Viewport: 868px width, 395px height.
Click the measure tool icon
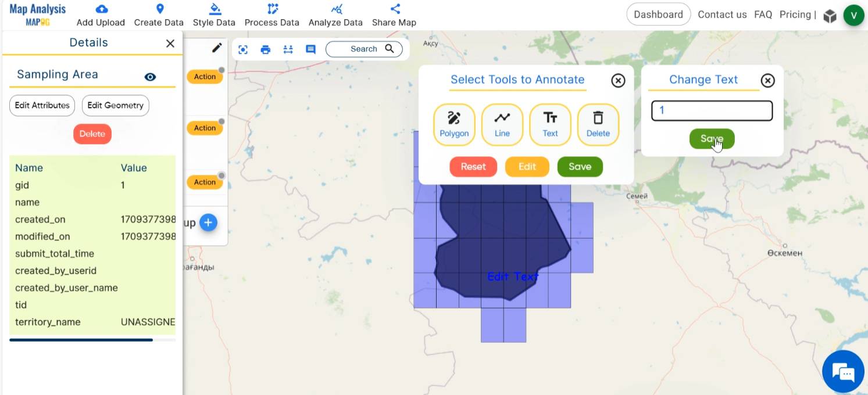click(288, 49)
